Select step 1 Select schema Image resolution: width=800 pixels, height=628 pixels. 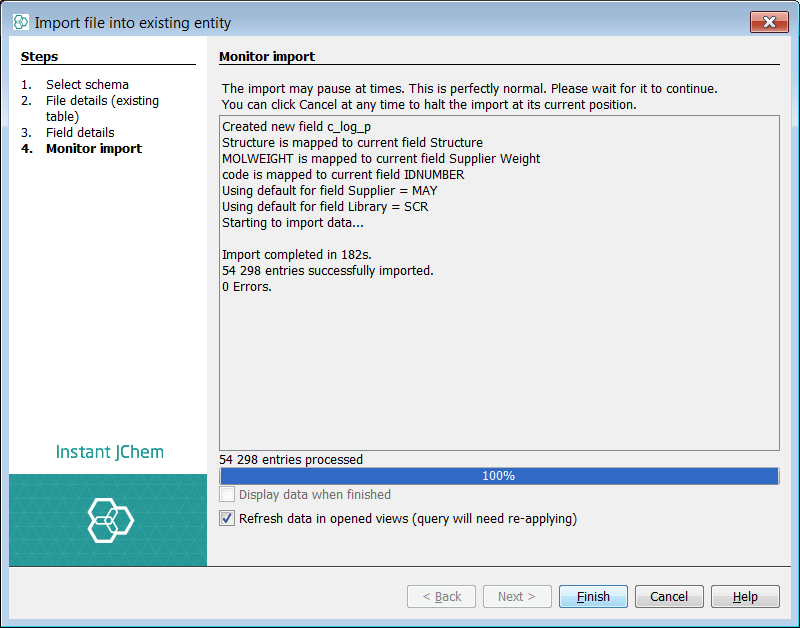pyautogui.click(x=87, y=85)
